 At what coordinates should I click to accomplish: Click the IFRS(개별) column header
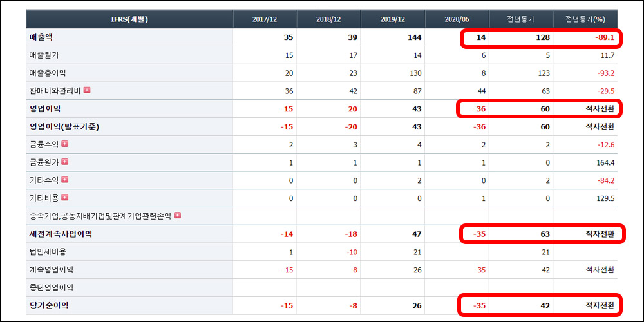tap(129, 19)
